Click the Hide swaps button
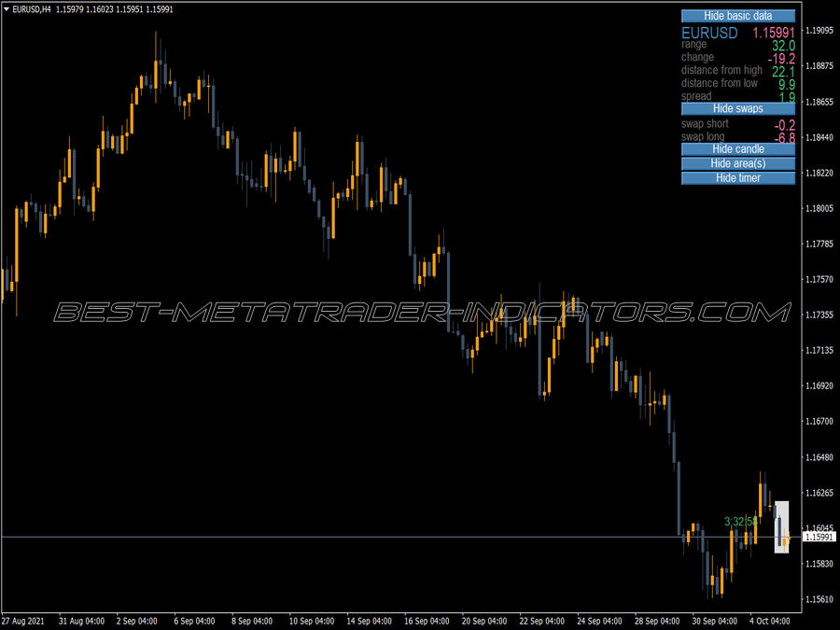The image size is (840, 630). pos(737,109)
